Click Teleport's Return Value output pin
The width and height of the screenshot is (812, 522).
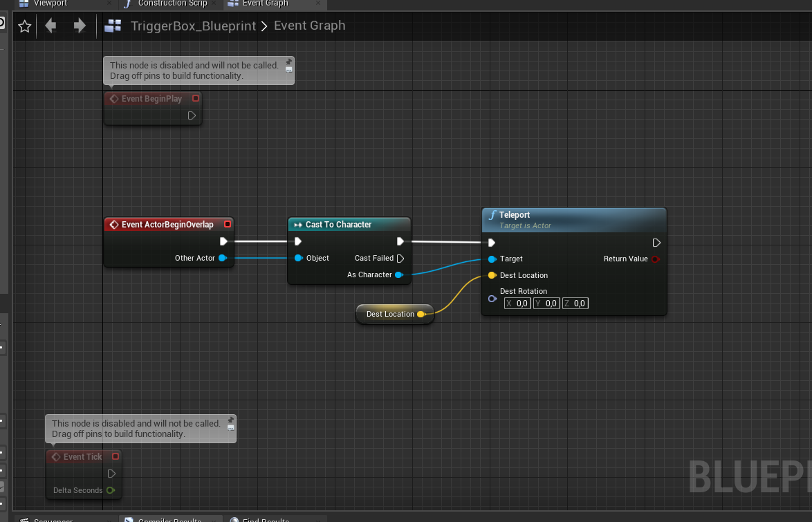(655, 259)
